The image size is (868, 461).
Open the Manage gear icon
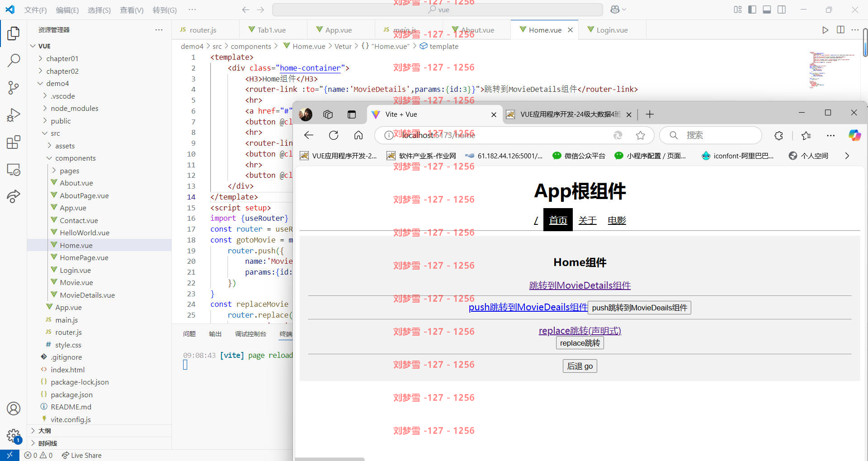click(x=14, y=436)
